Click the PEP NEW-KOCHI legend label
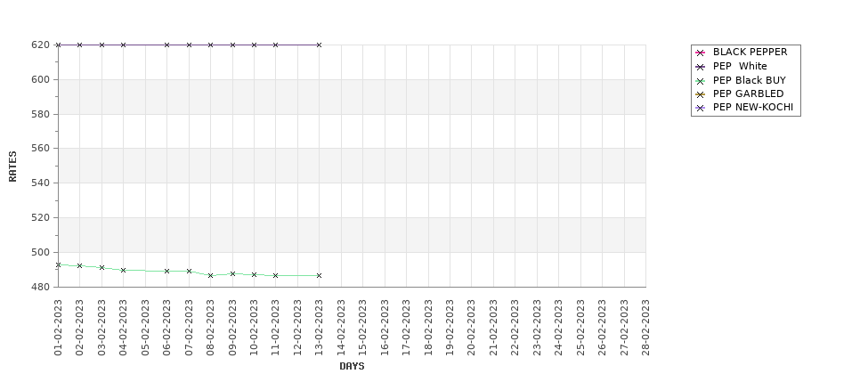This screenshot has width=868, height=382. [753, 108]
